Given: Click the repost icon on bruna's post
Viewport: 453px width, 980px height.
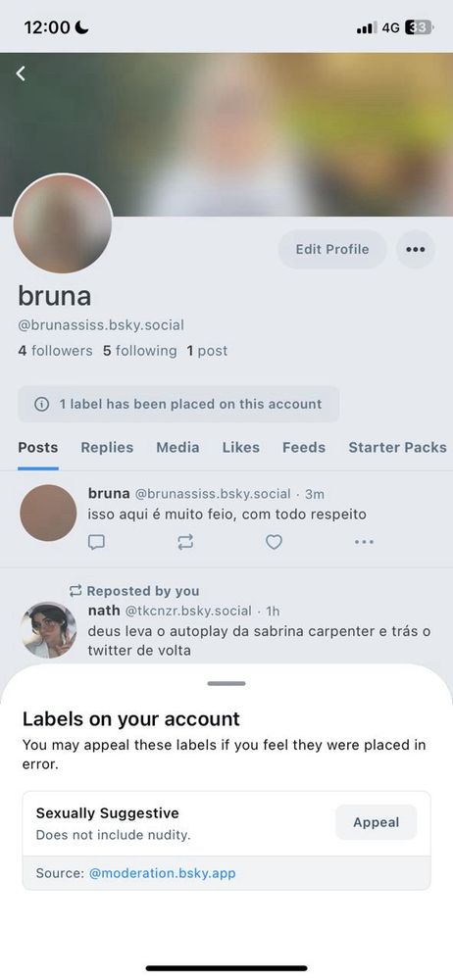Looking at the screenshot, I should 185,542.
